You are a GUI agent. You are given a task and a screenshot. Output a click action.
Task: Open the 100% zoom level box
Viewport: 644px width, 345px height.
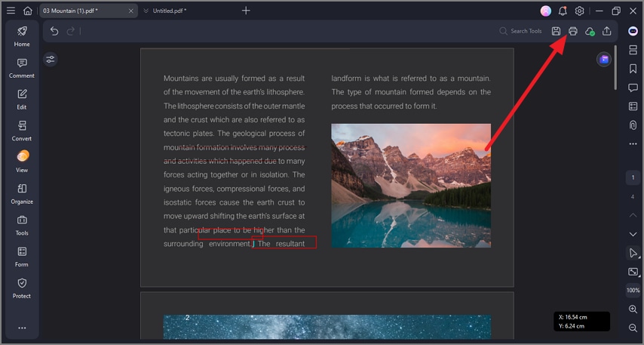[x=633, y=291]
